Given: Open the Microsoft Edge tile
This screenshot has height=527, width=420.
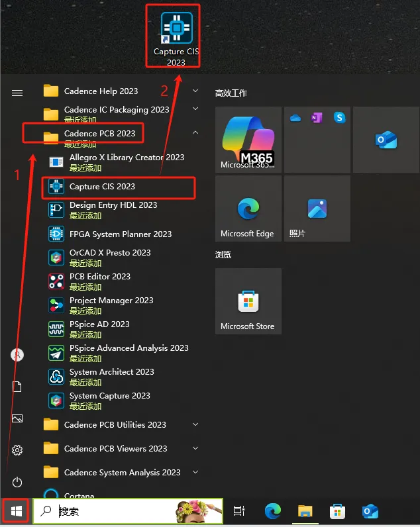Looking at the screenshot, I should click(x=248, y=209).
